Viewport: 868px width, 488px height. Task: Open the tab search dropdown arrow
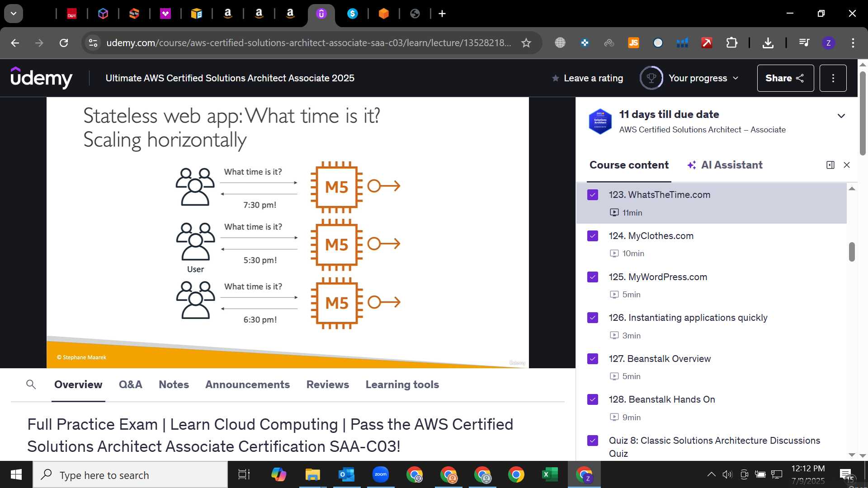14,14
